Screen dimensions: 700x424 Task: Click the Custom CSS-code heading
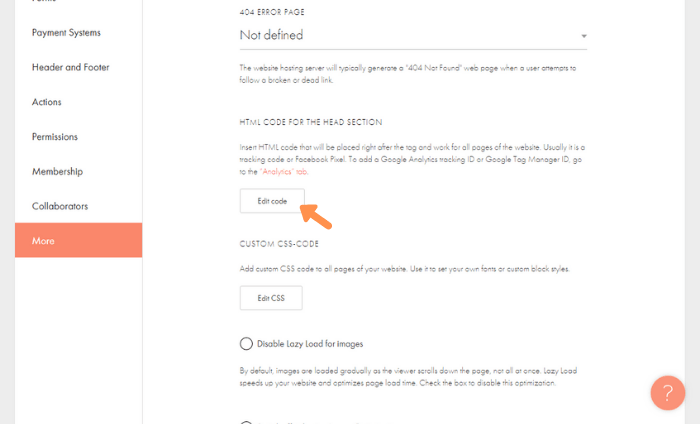coord(279,244)
